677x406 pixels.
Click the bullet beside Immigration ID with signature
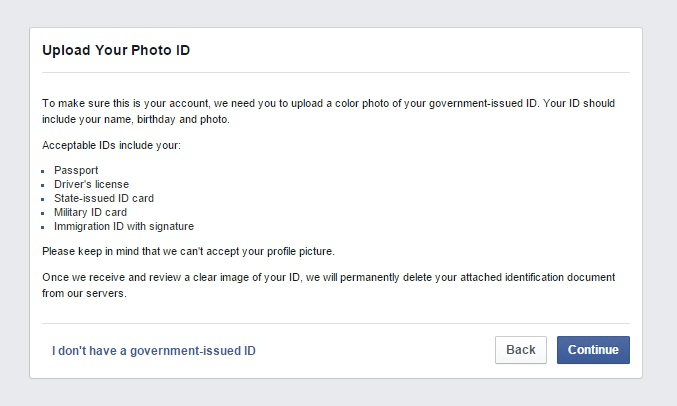coord(45,227)
